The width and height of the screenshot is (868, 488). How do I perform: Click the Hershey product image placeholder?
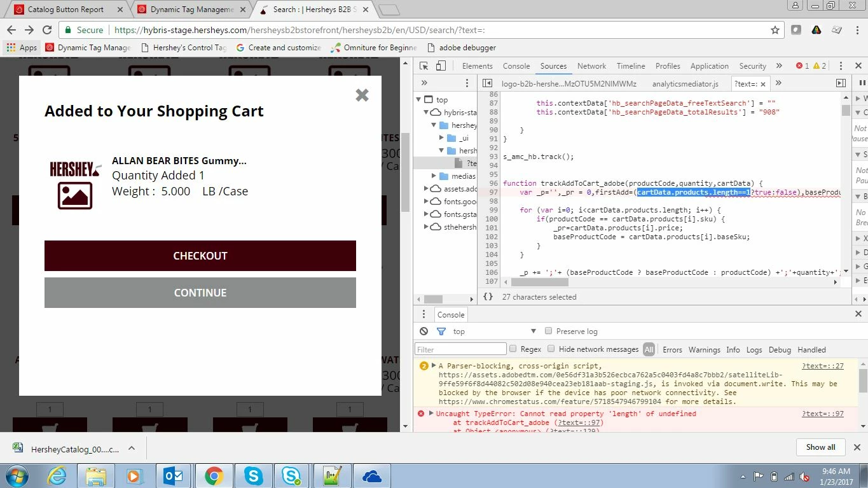(75, 185)
